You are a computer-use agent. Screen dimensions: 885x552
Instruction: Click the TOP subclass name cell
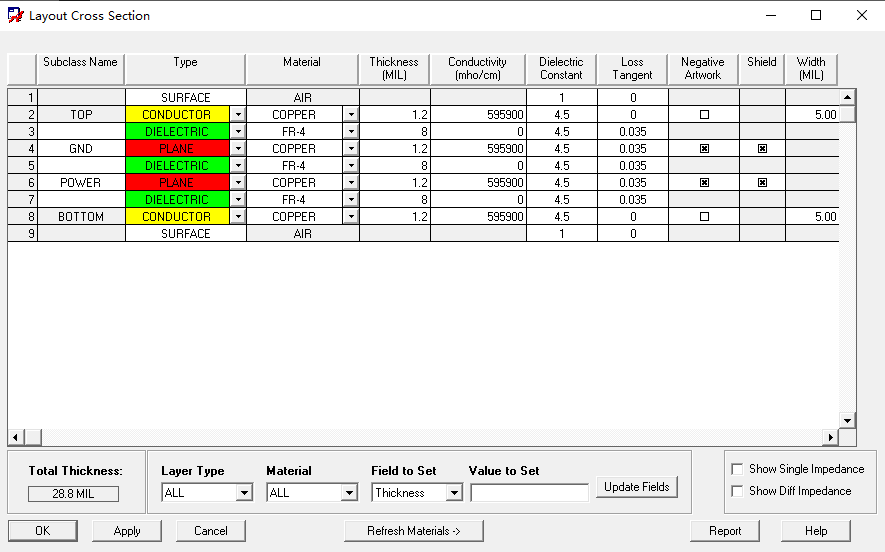tap(81, 115)
